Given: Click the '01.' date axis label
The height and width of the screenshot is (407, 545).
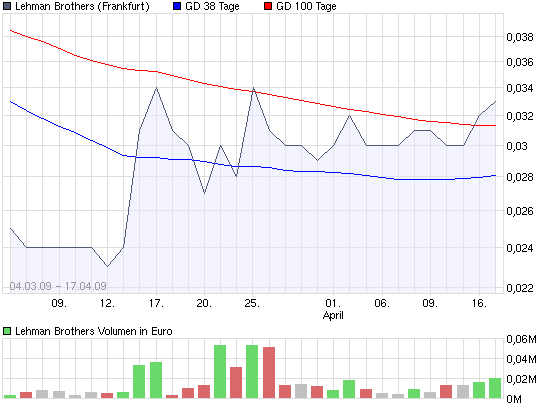Looking at the screenshot, I should [x=333, y=303].
